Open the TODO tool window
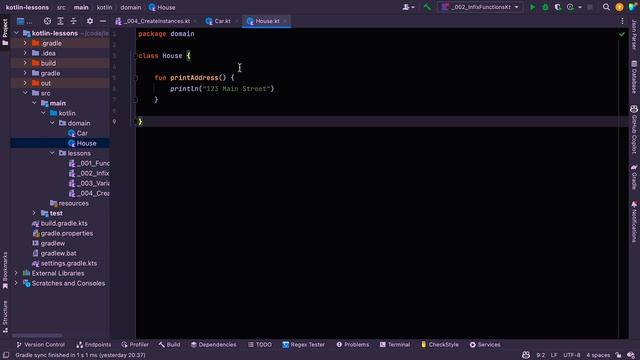This screenshot has height=360, width=640. tap(260, 345)
